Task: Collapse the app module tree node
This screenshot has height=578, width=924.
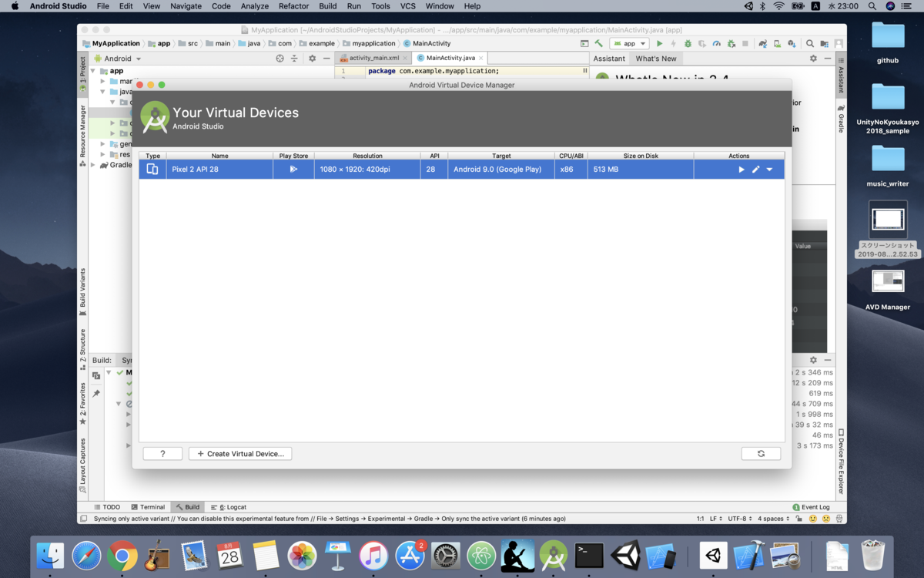Action: coord(93,71)
